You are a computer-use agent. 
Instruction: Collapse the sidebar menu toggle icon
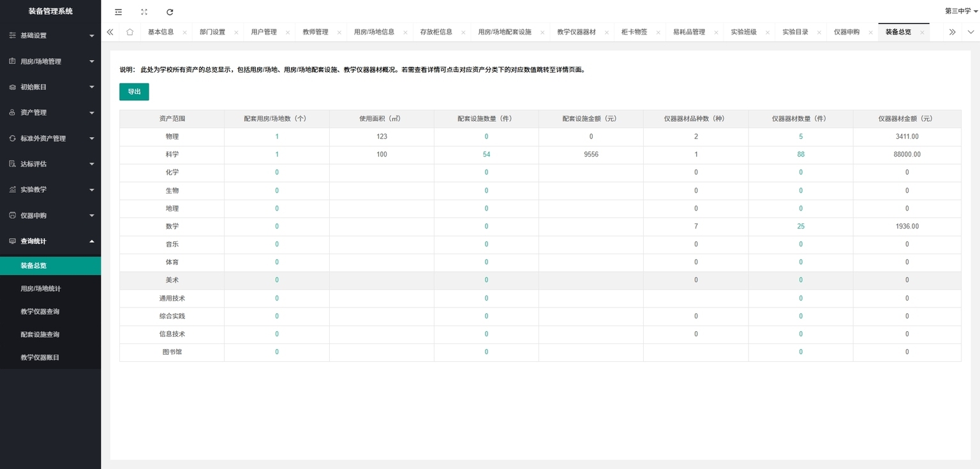(x=118, y=11)
